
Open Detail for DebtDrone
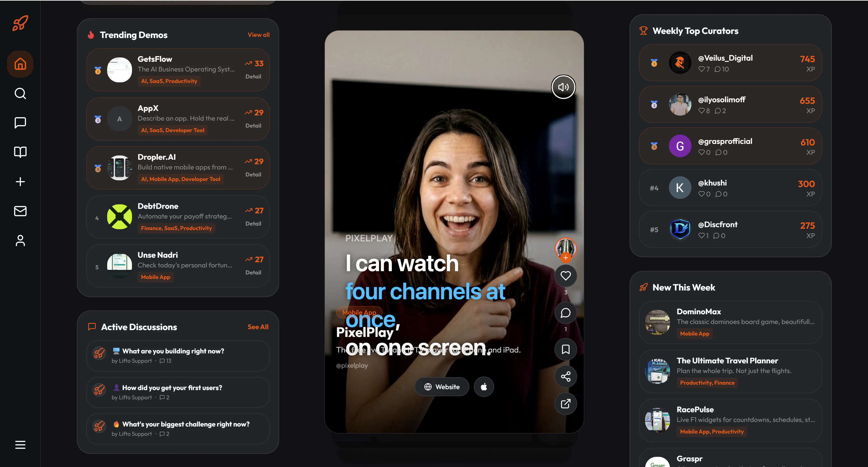point(253,224)
